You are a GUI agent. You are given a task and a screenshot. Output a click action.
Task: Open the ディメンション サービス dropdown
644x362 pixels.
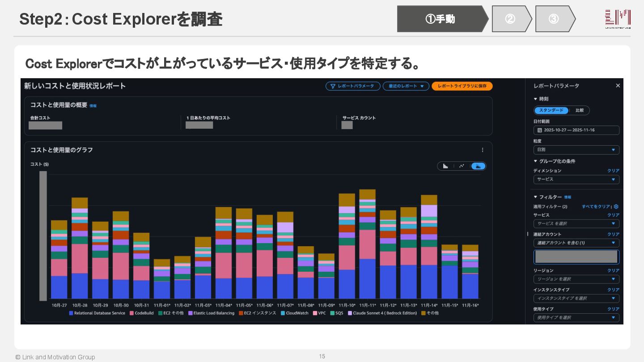(576, 179)
